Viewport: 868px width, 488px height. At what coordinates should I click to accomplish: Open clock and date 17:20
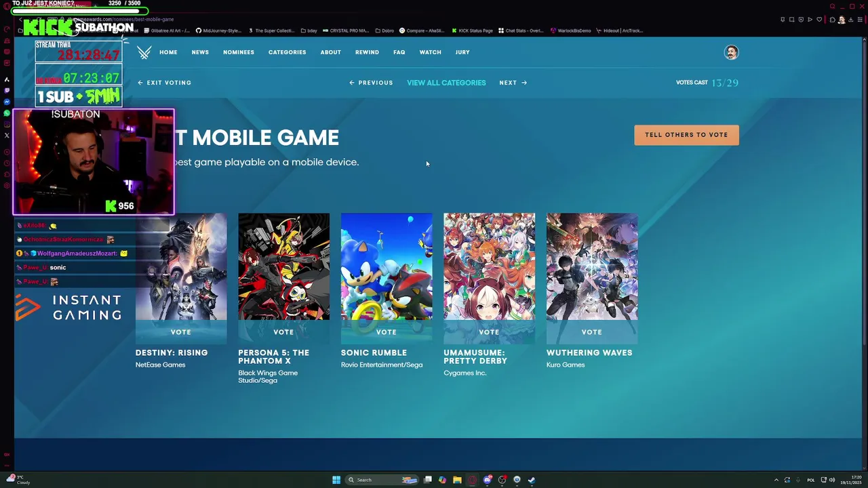(850, 480)
